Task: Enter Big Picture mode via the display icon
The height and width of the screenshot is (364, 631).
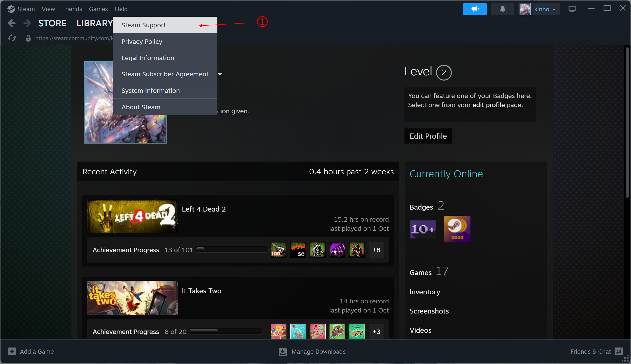Action: coord(572,9)
